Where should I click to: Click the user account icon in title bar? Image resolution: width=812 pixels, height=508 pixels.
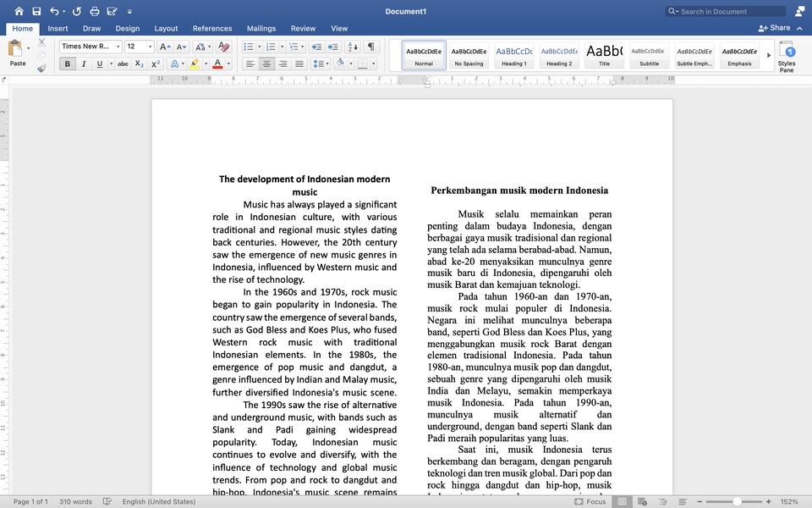pyautogui.click(x=799, y=11)
